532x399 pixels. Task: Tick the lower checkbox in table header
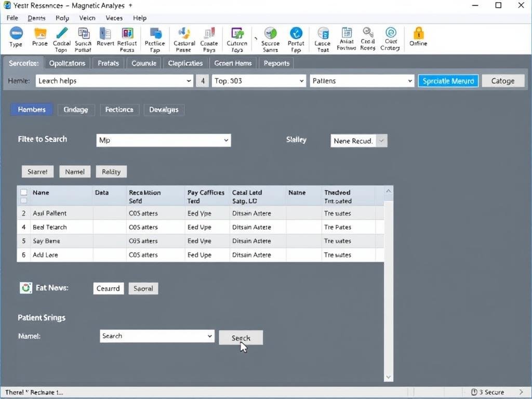point(23,201)
